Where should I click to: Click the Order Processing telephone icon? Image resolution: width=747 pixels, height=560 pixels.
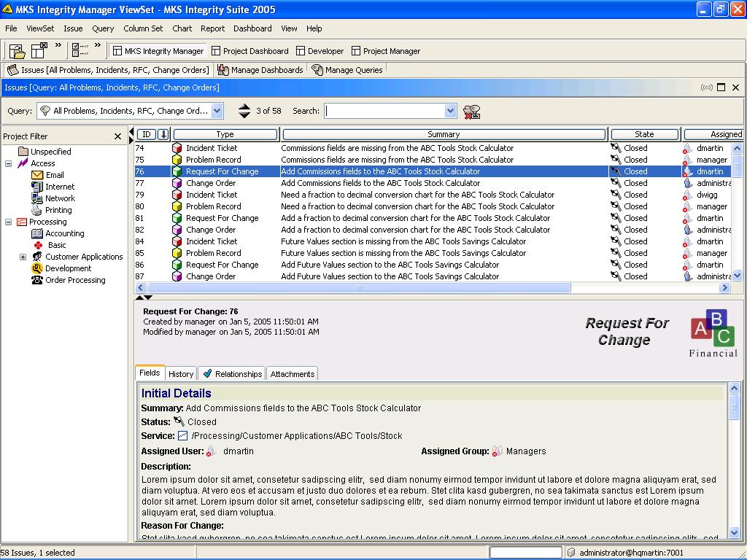(37, 280)
